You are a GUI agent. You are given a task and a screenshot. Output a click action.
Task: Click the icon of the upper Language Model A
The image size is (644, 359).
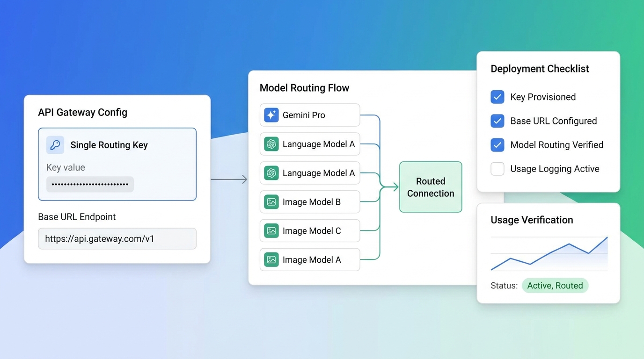coord(271,144)
